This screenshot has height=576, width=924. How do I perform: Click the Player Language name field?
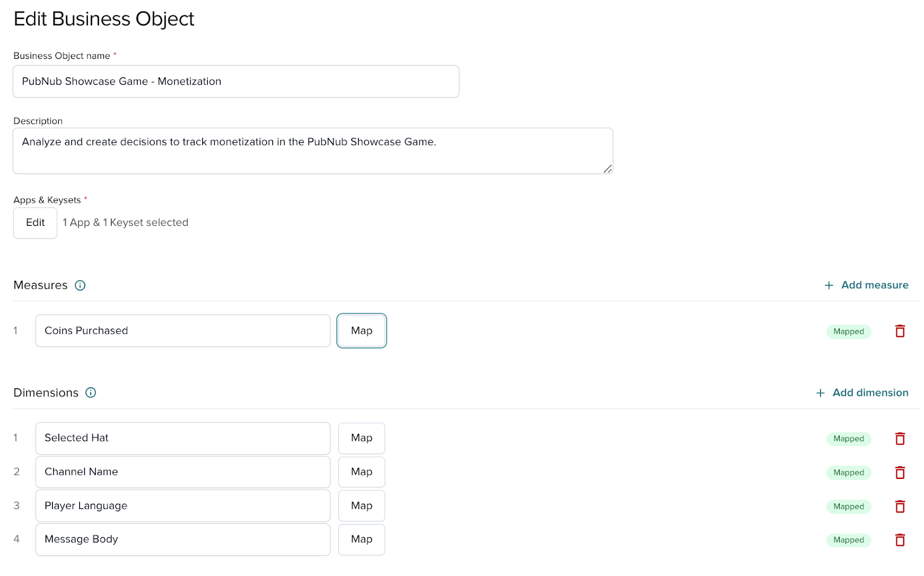click(x=182, y=506)
